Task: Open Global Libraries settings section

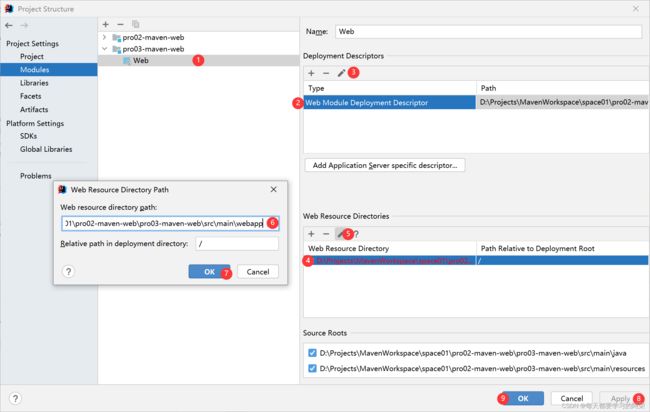Action: tap(46, 149)
